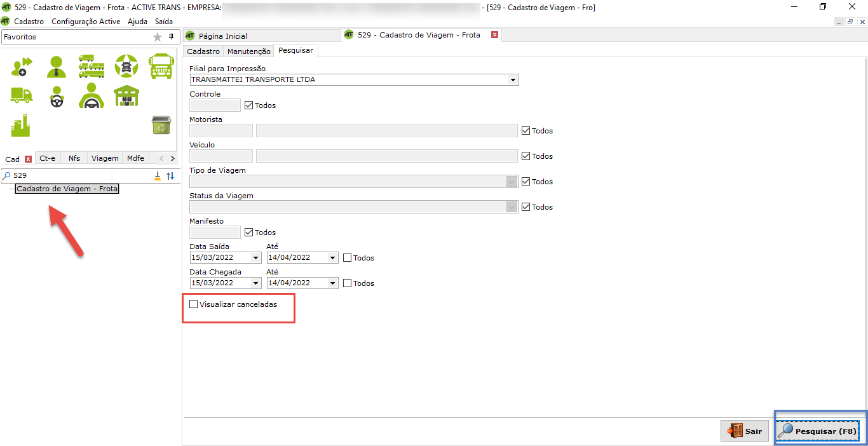Switch to the Manutenção tab

[x=248, y=51]
